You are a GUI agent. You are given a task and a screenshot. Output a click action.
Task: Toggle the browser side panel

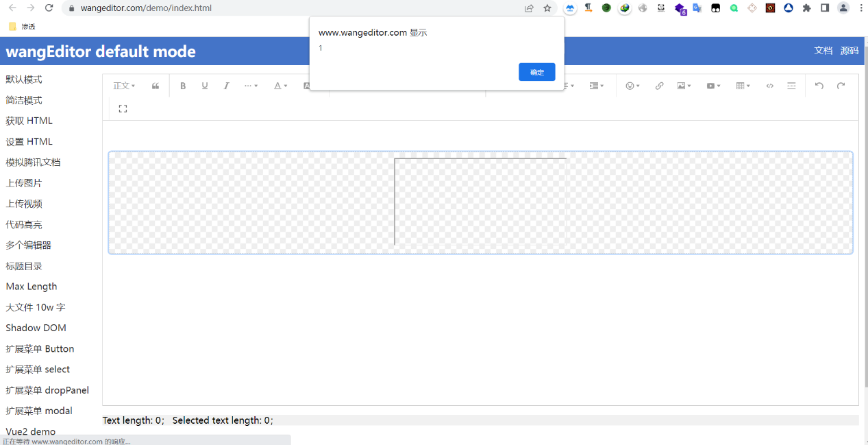point(826,8)
